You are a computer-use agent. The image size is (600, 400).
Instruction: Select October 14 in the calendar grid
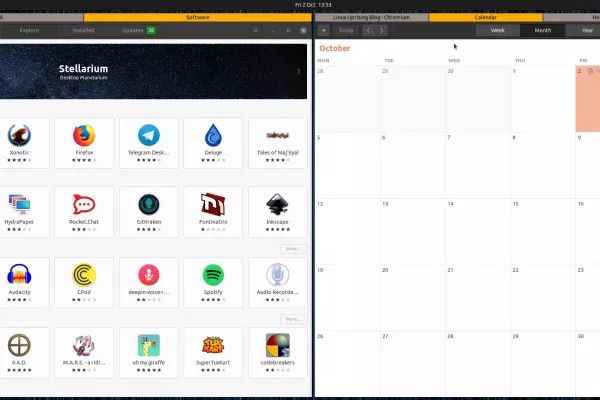pos(478,231)
